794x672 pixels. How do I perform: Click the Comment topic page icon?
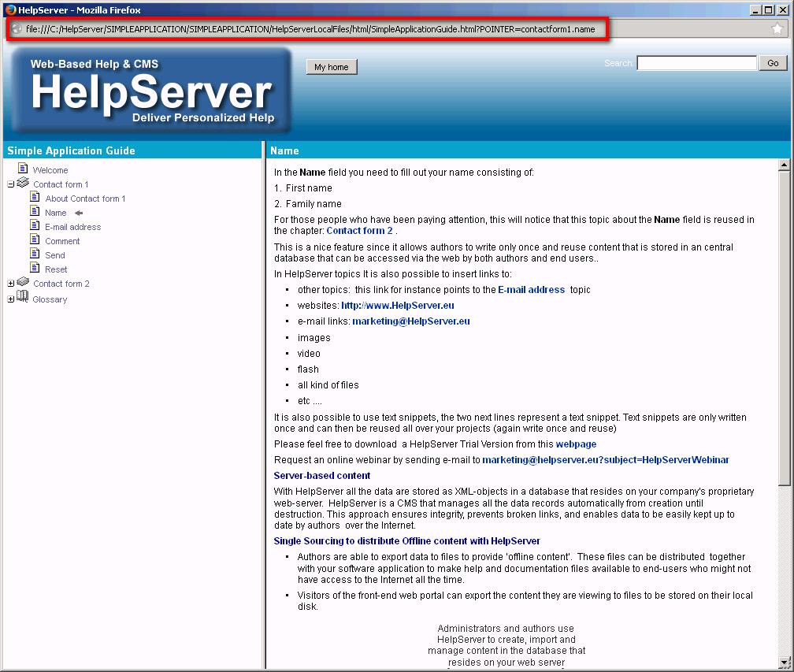[36, 240]
